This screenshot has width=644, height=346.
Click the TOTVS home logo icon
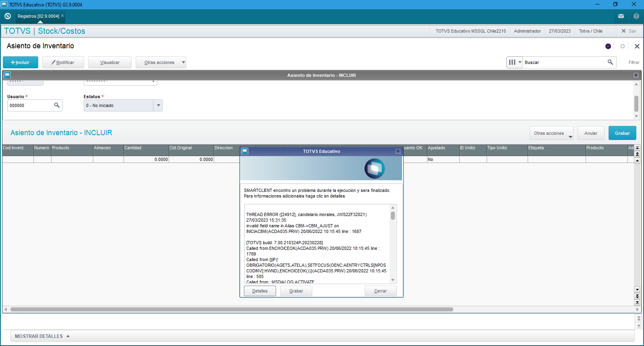[7, 16]
